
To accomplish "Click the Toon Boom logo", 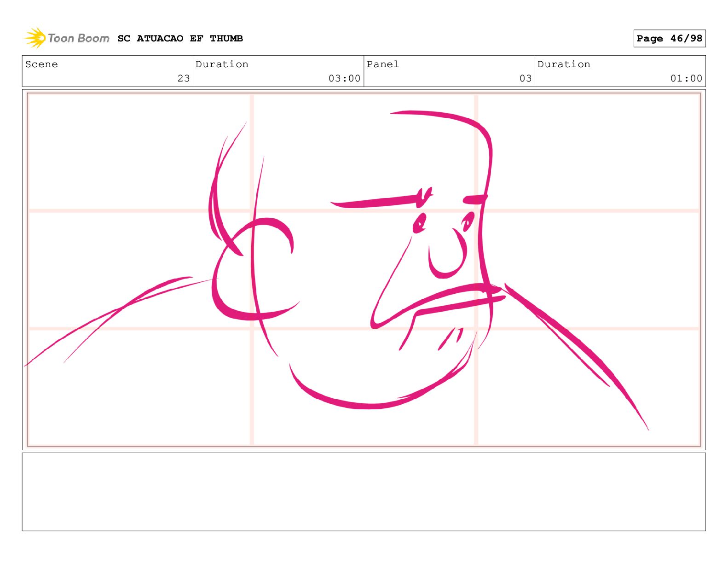I will point(67,38).
